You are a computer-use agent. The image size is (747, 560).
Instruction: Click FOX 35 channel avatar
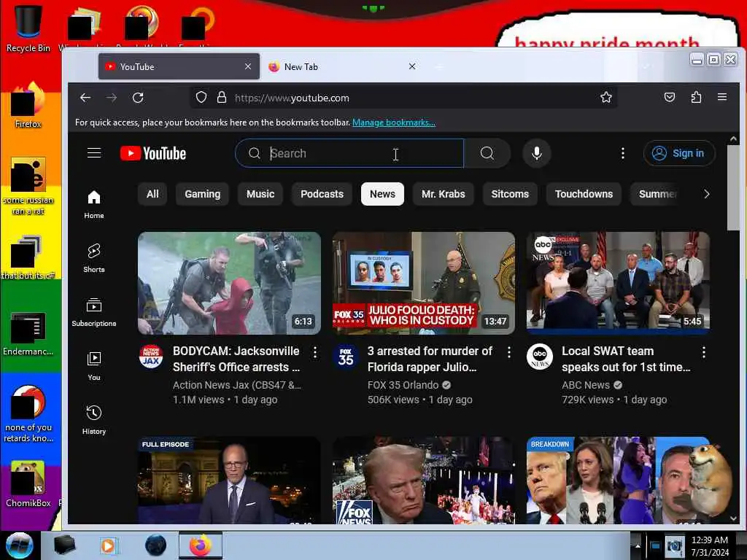coord(345,356)
